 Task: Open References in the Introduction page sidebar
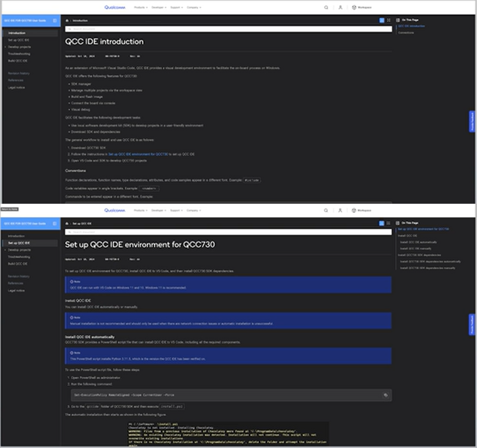16,80
